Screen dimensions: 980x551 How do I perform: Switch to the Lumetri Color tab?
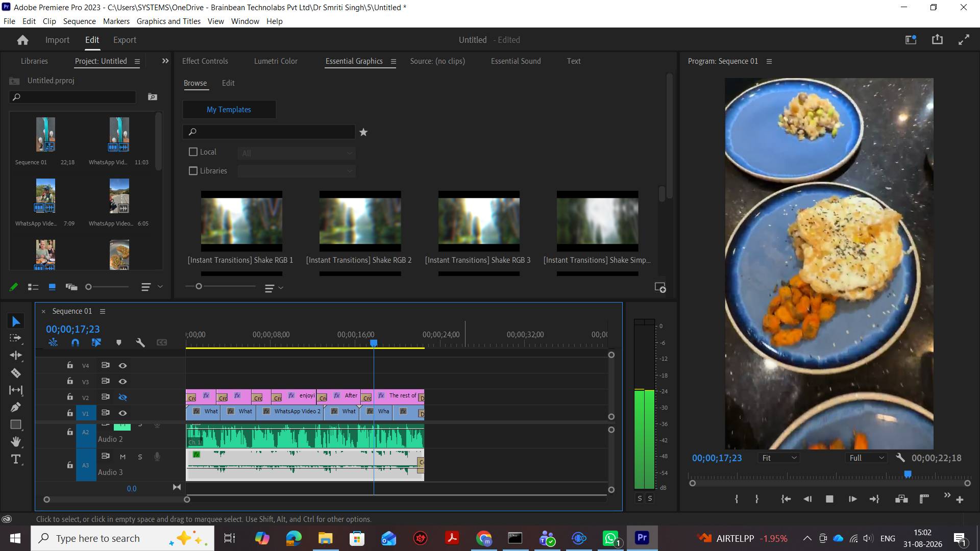click(x=276, y=61)
